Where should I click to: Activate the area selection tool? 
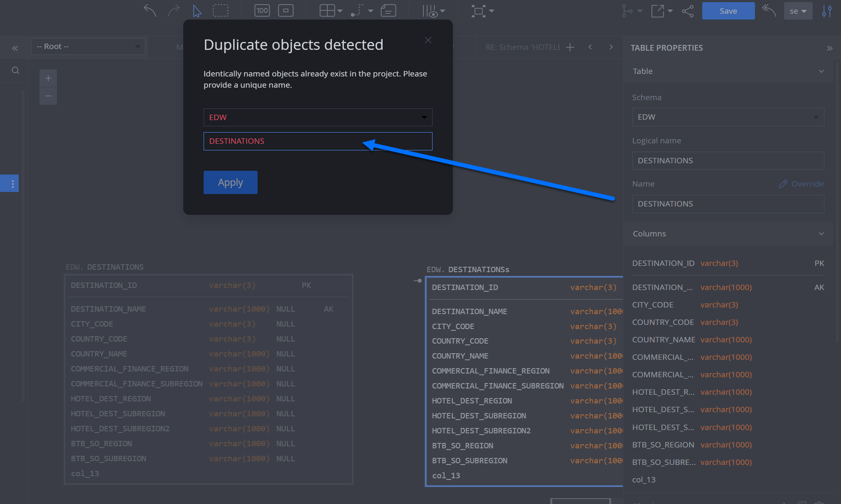(x=220, y=10)
